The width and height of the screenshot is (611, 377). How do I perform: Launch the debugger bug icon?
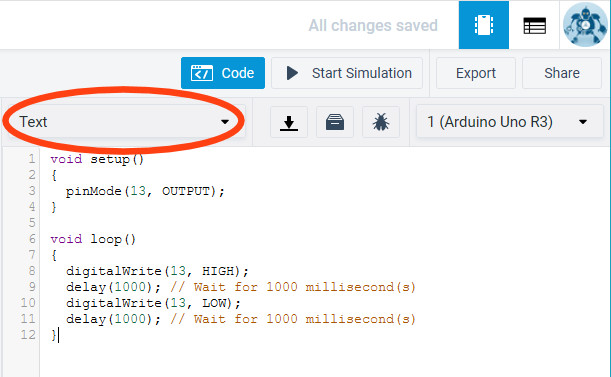(x=381, y=122)
